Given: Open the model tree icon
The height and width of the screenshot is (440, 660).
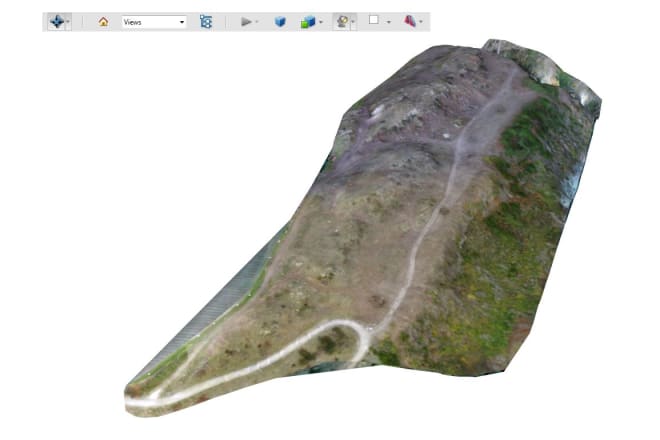Looking at the screenshot, I should (x=206, y=21).
